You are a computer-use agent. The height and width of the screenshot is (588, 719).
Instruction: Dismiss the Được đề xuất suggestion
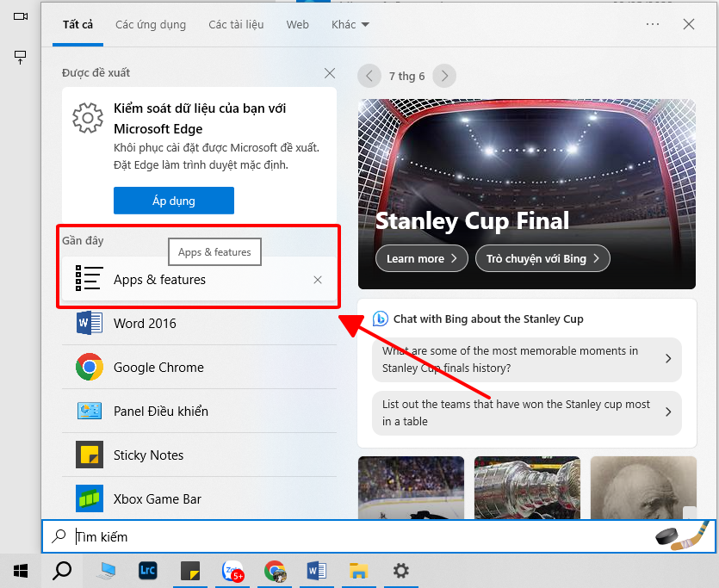[x=329, y=73]
